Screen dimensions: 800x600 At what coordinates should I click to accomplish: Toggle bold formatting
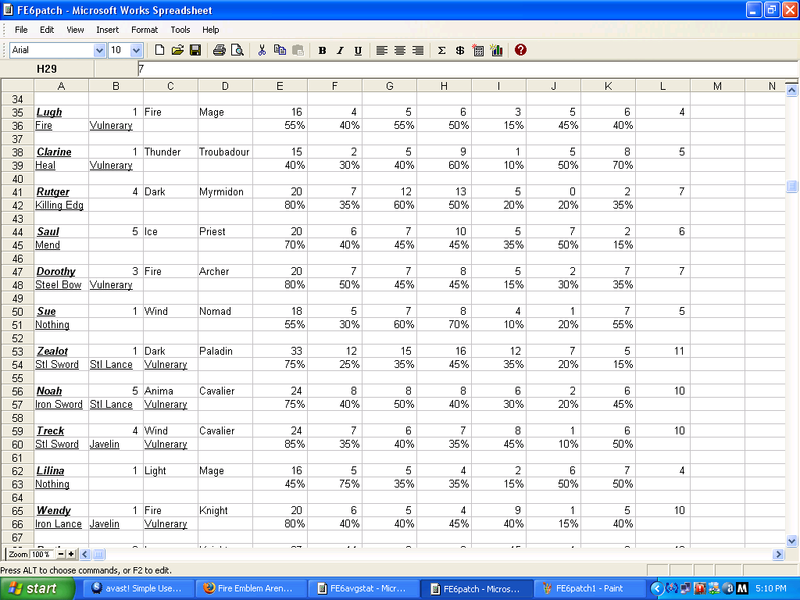point(322,50)
